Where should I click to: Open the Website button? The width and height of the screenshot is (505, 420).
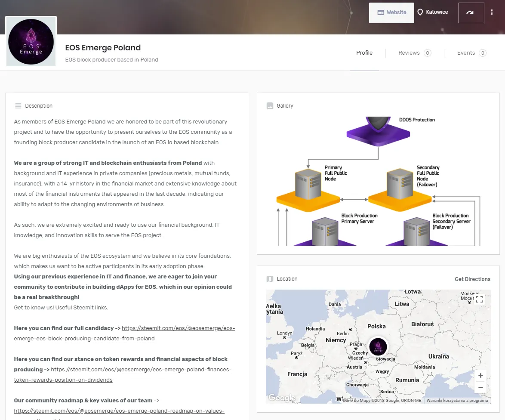[391, 12]
